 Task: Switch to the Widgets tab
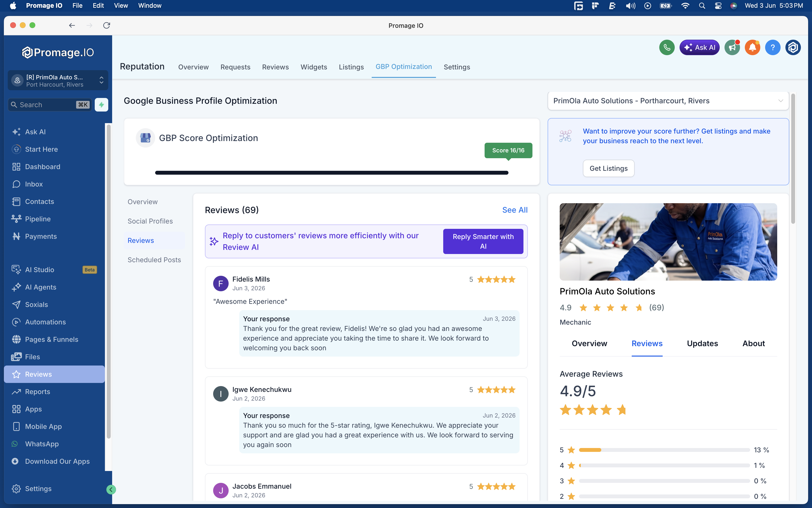point(314,67)
